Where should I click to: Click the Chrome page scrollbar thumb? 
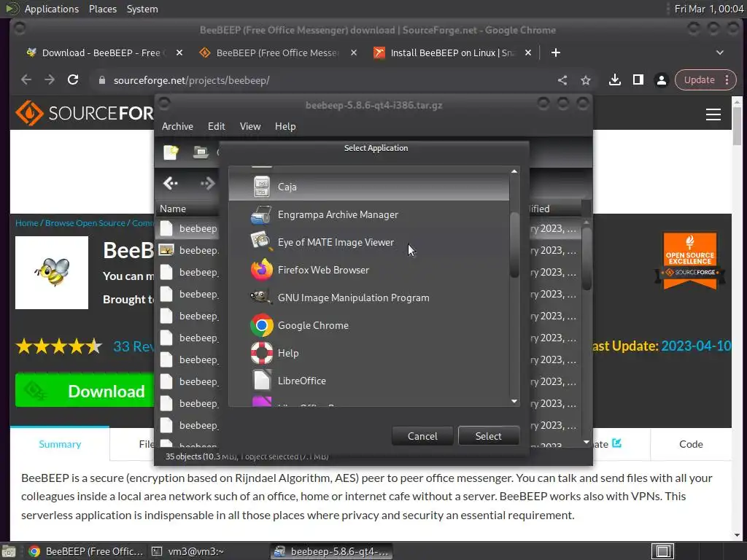click(737, 125)
